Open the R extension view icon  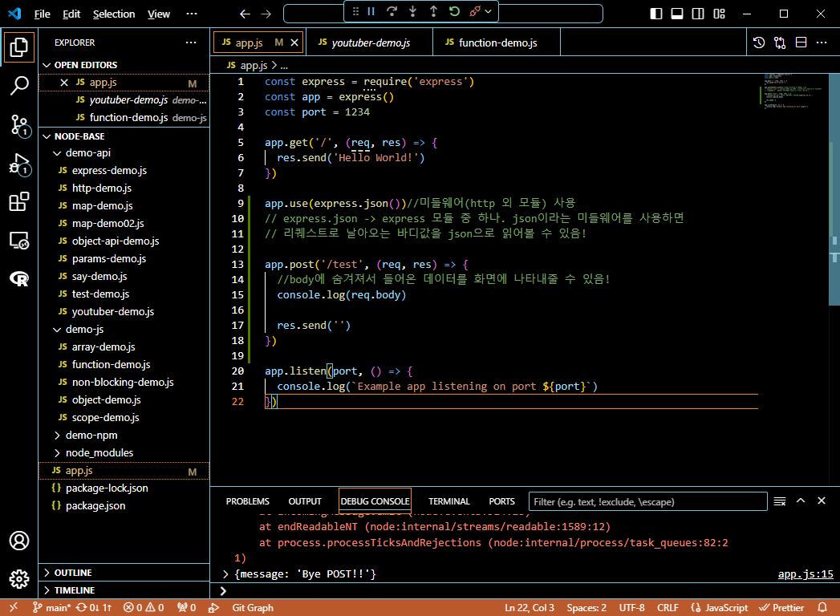19,278
